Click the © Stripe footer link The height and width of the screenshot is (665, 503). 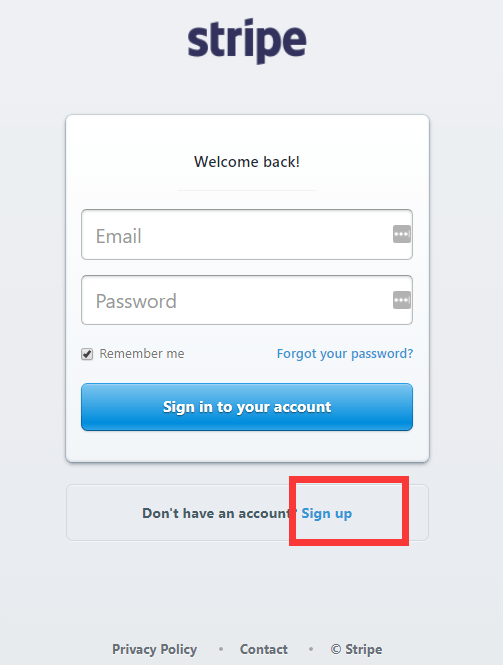[356, 649]
